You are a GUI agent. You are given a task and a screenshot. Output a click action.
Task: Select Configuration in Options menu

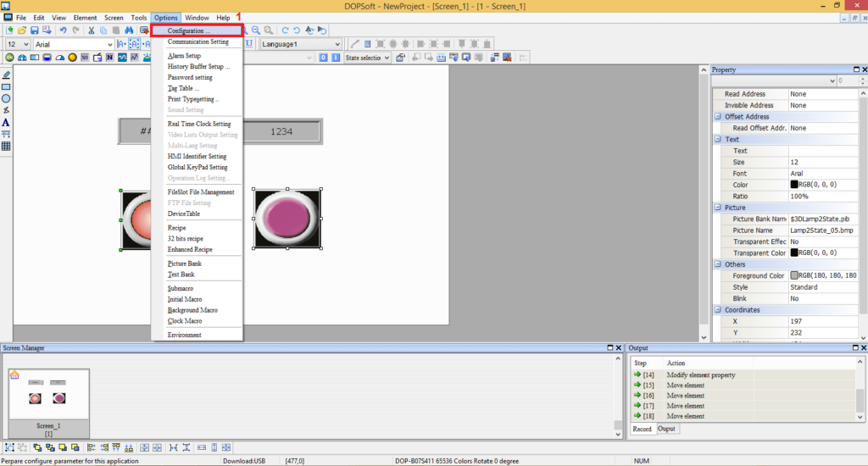pos(197,31)
